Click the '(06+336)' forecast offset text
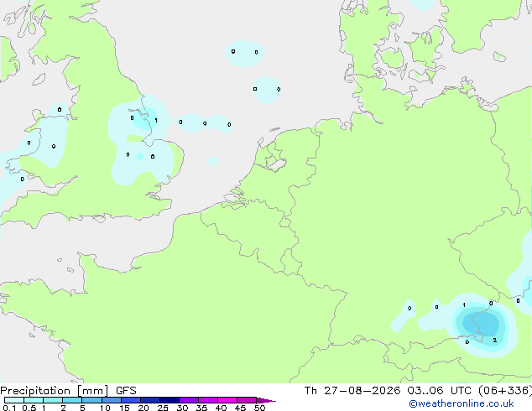Viewport: 532px width, 411px height. (x=505, y=391)
